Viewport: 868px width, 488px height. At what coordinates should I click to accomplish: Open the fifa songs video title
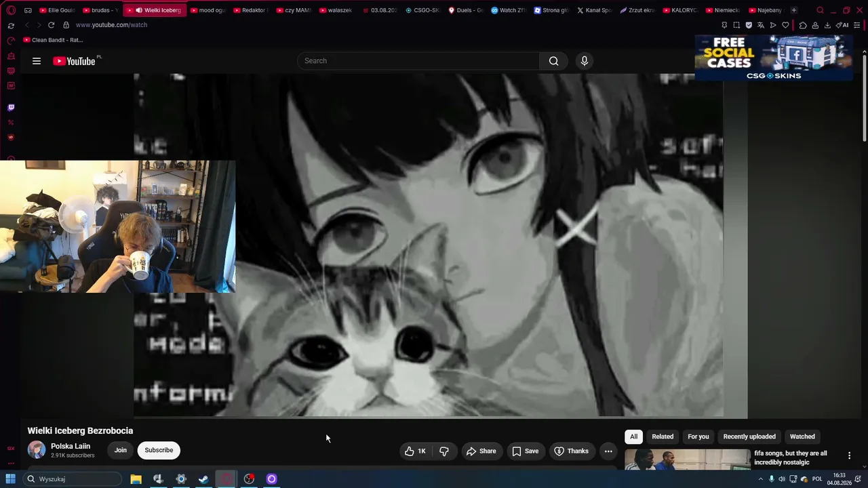click(791, 457)
